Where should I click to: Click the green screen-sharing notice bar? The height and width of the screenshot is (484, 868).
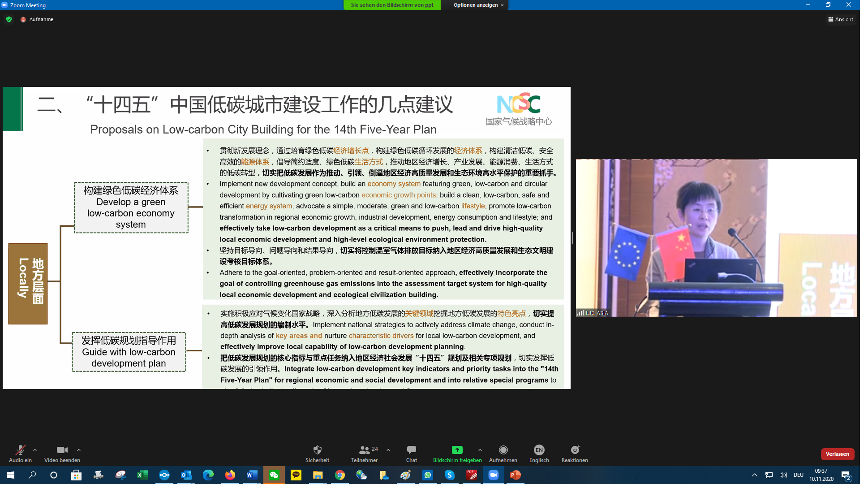392,5
